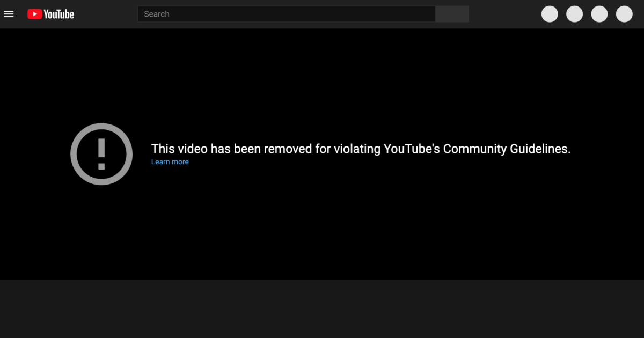Open the hamburger guide menu

click(9, 14)
